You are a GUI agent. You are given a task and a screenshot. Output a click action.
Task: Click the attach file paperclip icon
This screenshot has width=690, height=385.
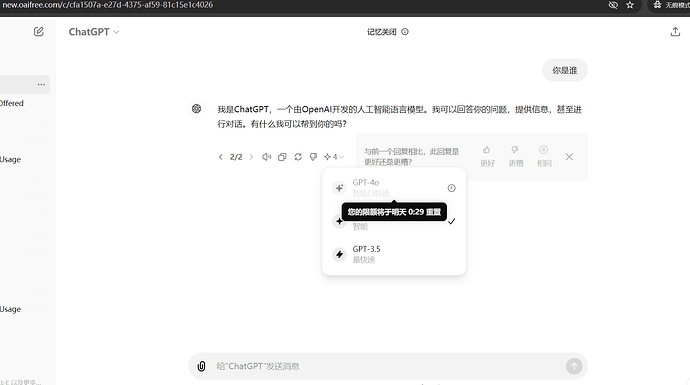202,366
